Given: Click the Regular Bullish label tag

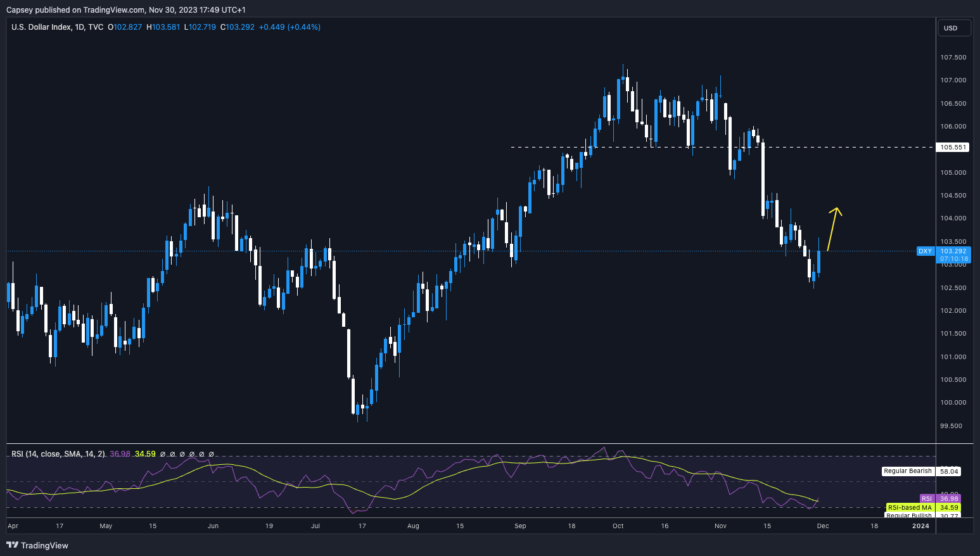Looking at the screenshot, I should [x=908, y=516].
